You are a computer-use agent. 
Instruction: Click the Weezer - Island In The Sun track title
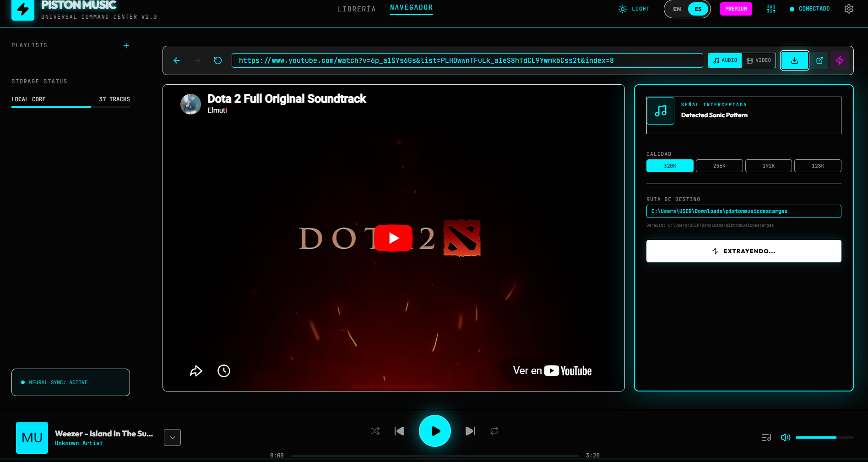(x=104, y=434)
